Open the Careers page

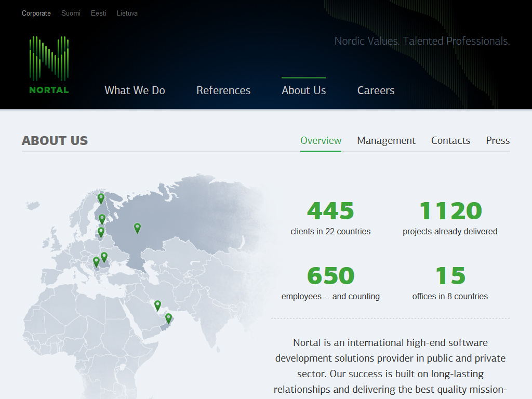click(x=376, y=90)
